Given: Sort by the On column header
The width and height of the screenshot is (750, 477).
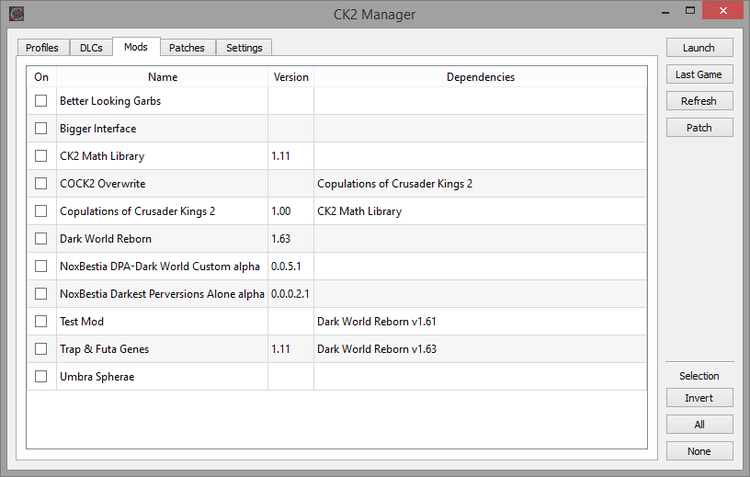Looking at the screenshot, I should (42, 77).
